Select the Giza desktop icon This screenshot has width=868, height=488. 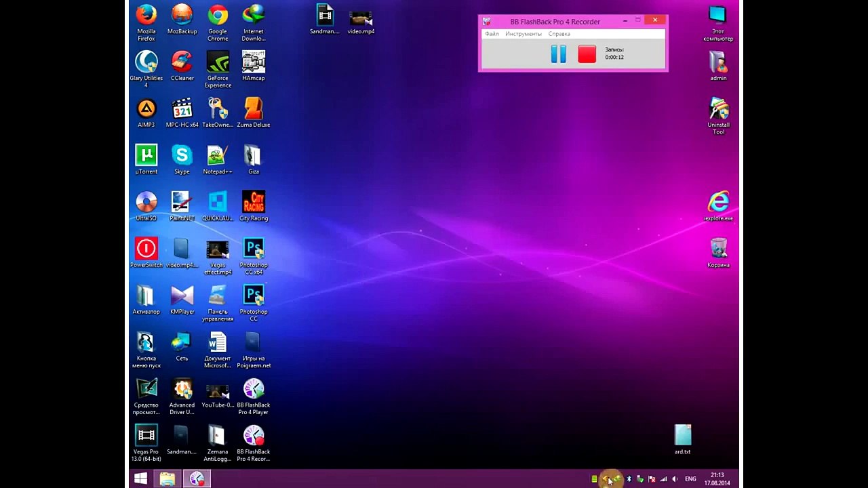254,159
